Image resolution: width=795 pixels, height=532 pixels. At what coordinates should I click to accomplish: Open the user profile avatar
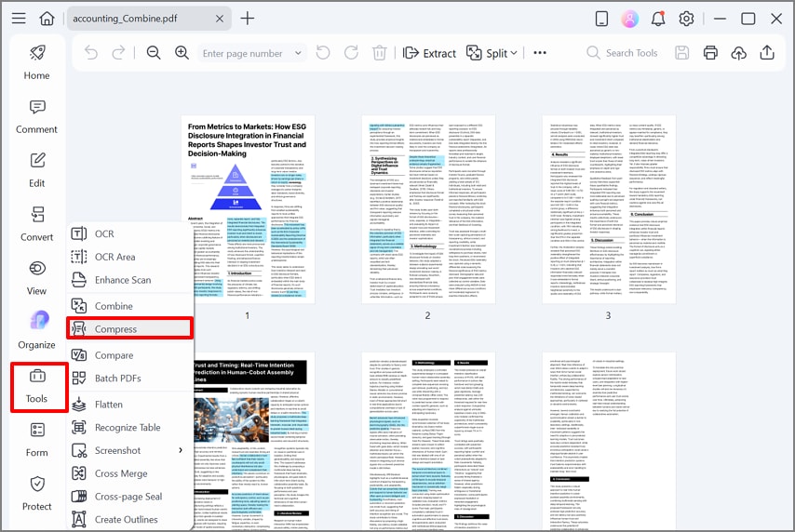coord(629,19)
